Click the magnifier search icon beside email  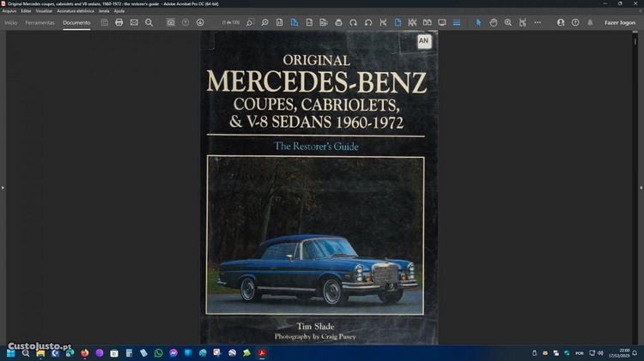[x=149, y=22]
